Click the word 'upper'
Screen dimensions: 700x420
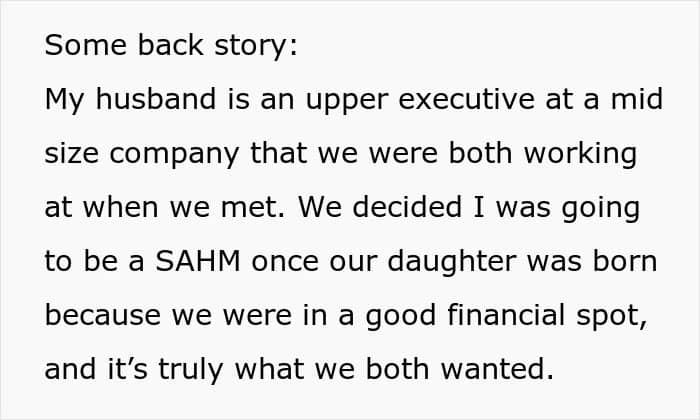point(347,101)
